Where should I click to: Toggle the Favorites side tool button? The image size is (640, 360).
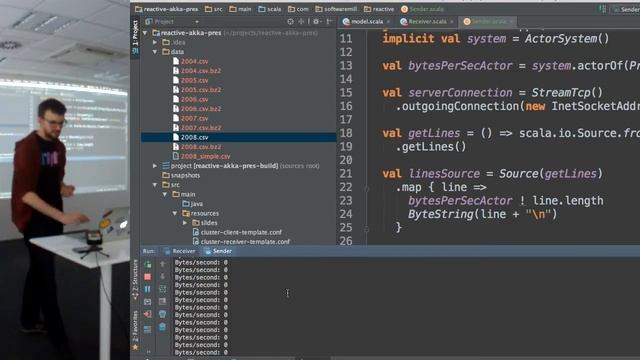pos(135,330)
